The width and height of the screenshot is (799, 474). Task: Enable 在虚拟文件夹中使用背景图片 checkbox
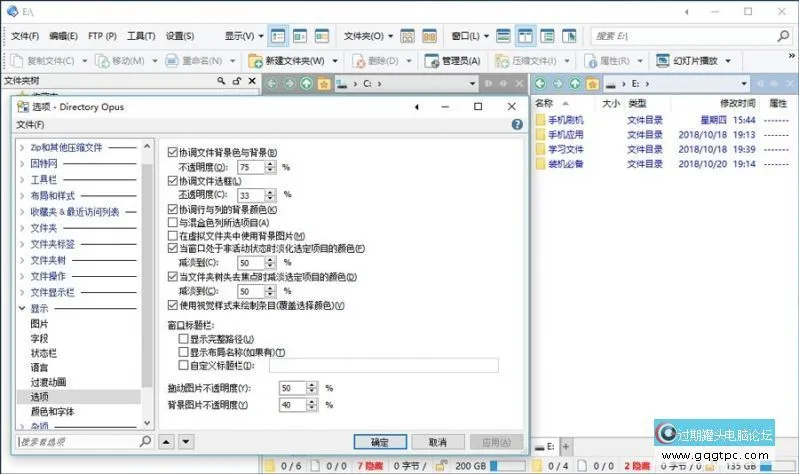173,235
